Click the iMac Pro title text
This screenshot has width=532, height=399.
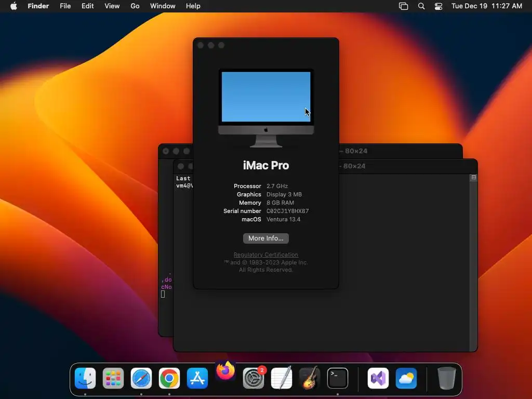click(266, 165)
